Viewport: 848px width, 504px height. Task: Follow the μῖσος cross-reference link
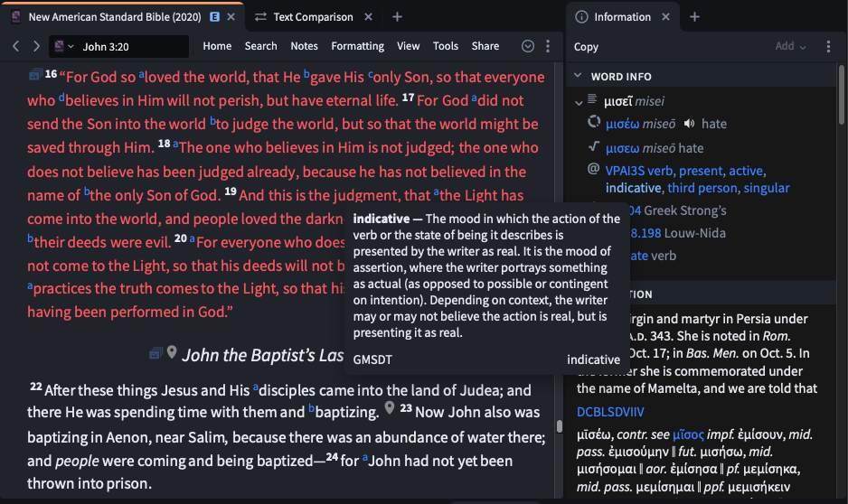point(688,434)
